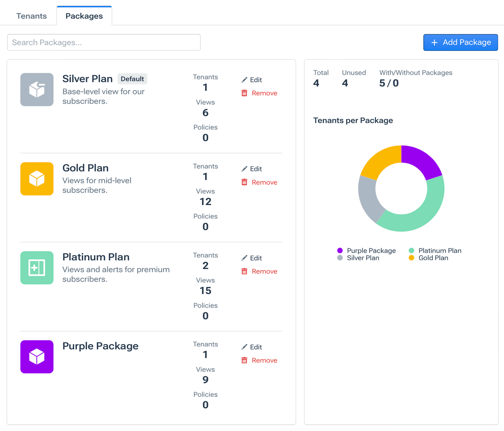This screenshot has height=431, width=504.
Task: Click the Silver Plan package icon
Action: coord(37,90)
